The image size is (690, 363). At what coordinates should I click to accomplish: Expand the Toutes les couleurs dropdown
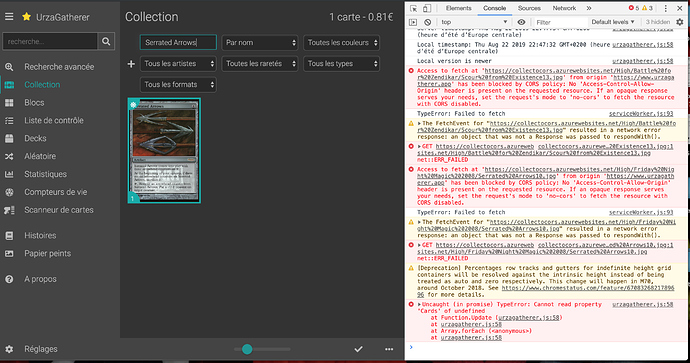click(341, 43)
